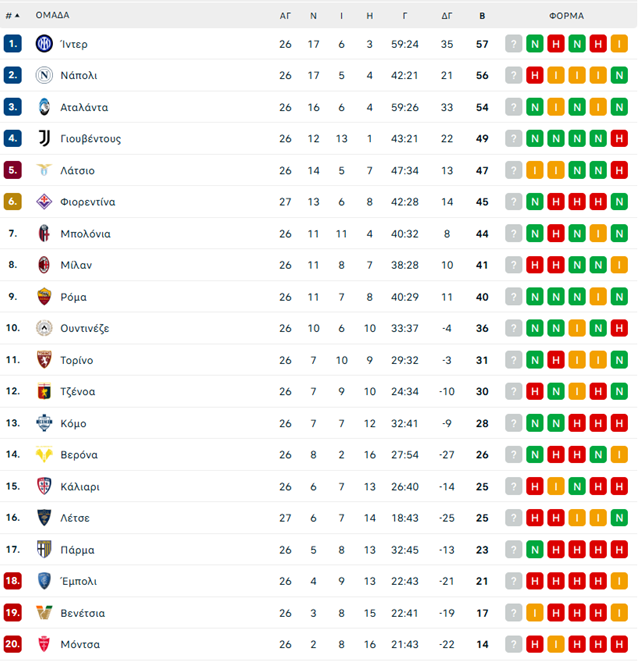Sort table by the # rank column arrow
The width and height of the screenshot is (643, 662).
(x=13, y=16)
